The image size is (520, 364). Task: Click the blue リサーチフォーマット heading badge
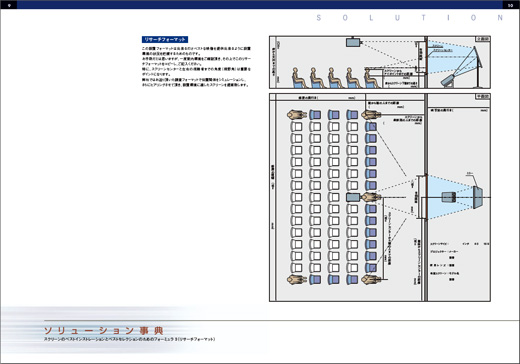[165, 39]
